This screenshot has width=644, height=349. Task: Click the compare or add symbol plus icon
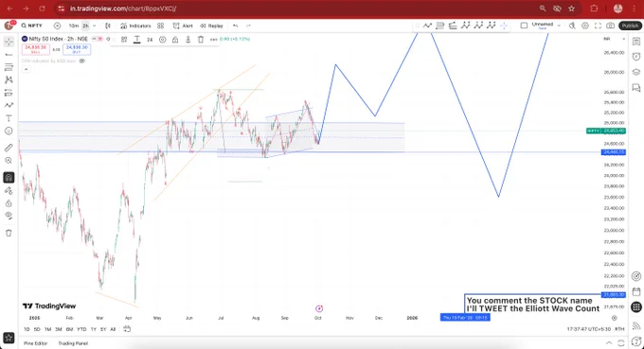(x=57, y=26)
